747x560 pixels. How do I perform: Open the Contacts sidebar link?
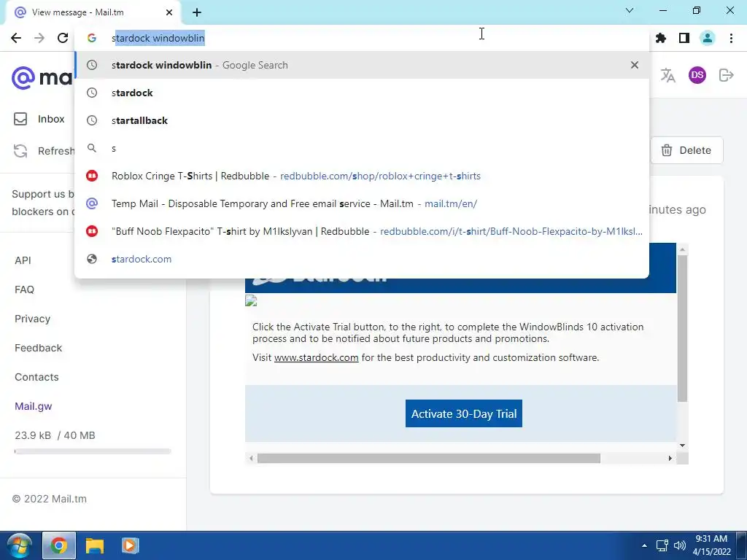(36, 377)
